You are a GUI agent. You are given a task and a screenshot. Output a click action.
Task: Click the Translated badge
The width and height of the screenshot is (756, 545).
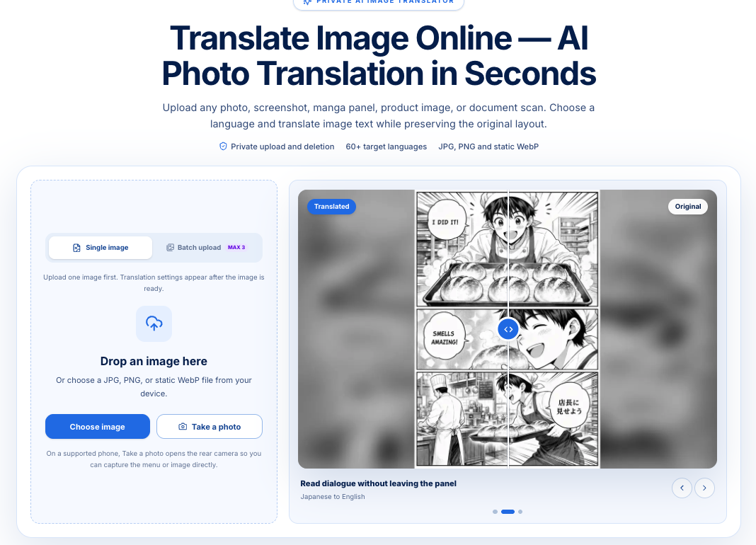pos(332,207)
